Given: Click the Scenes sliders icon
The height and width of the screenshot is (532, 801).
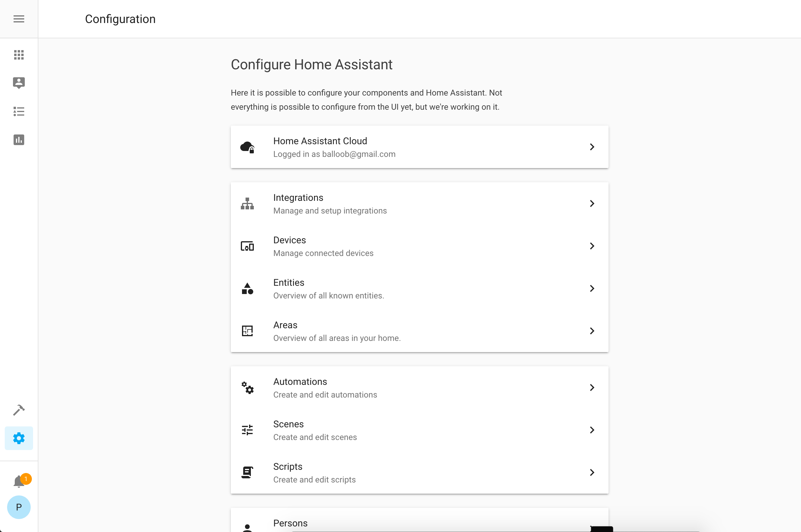Looking at the screenshot, I should click(x=247, y=430).
